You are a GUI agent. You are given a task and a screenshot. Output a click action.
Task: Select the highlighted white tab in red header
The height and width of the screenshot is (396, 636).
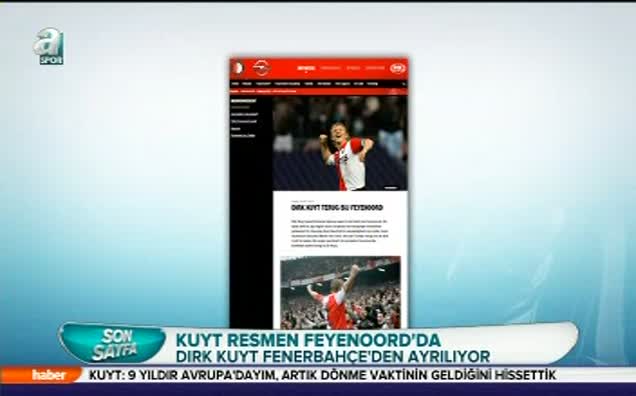pos(306,68)
